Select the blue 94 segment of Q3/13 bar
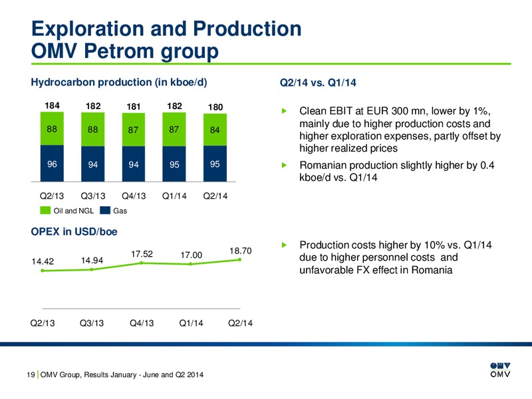This screenshot has height=399, width=532. tap(93, 164)
